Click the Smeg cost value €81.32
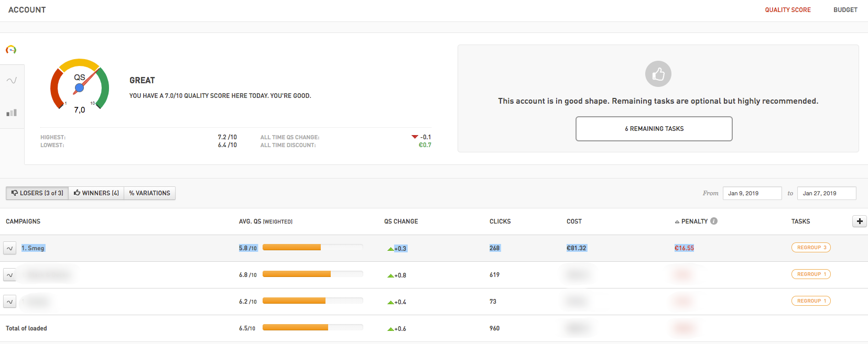This screenshot has width=868, height=344. point(577,248)
